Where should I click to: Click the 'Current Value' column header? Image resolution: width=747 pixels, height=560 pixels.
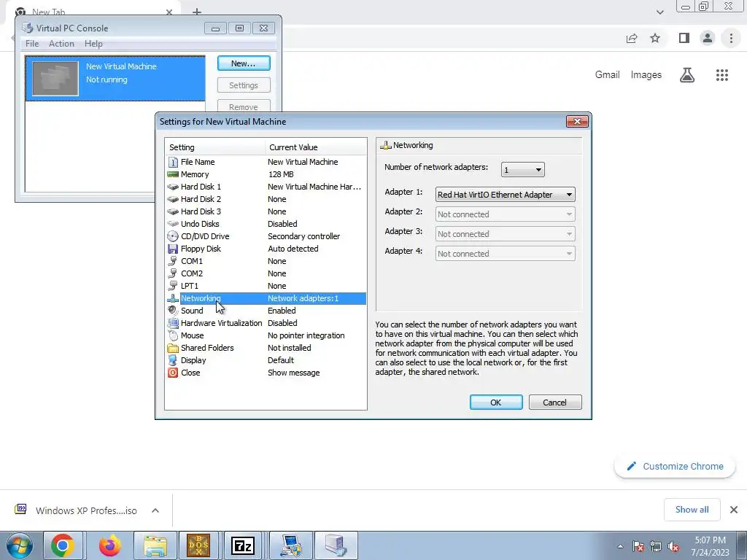click(316, 147)
